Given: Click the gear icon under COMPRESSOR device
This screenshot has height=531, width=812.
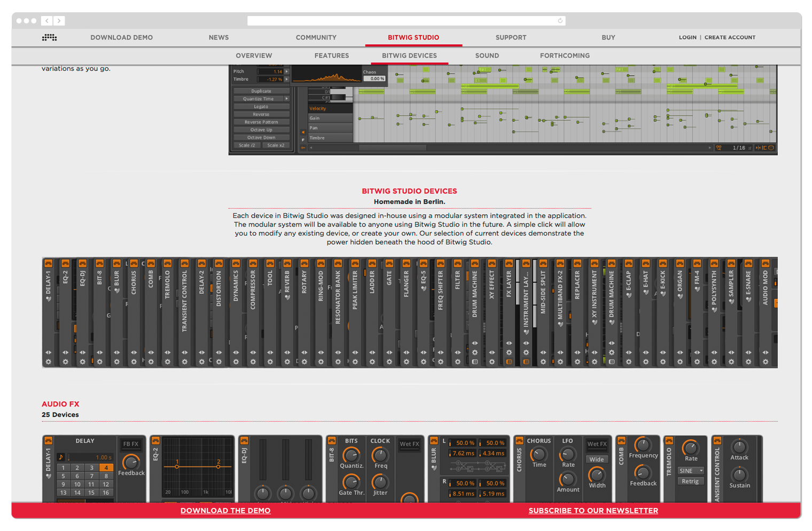Looking at the screenshot, I should tap(253, 362).
